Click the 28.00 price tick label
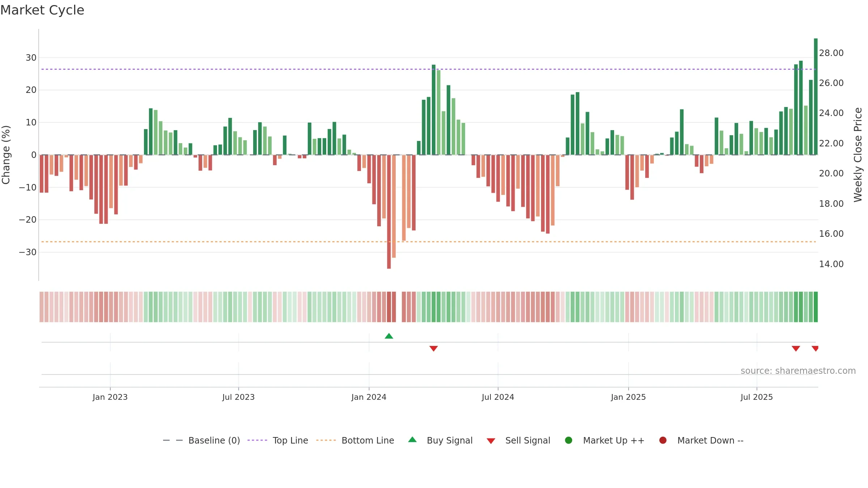 [x=831, y=53]
